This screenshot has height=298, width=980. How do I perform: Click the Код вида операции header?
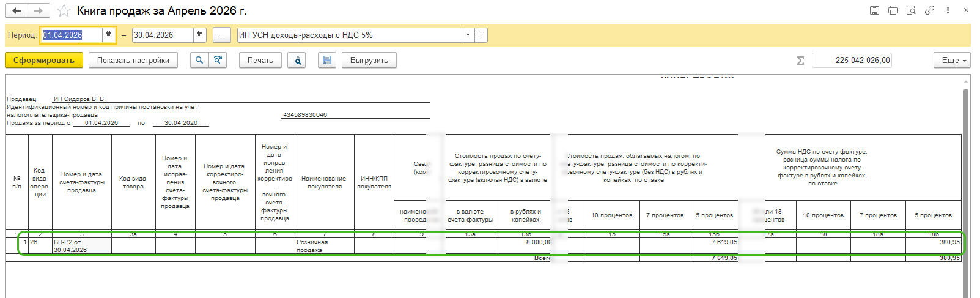[40, 182]
